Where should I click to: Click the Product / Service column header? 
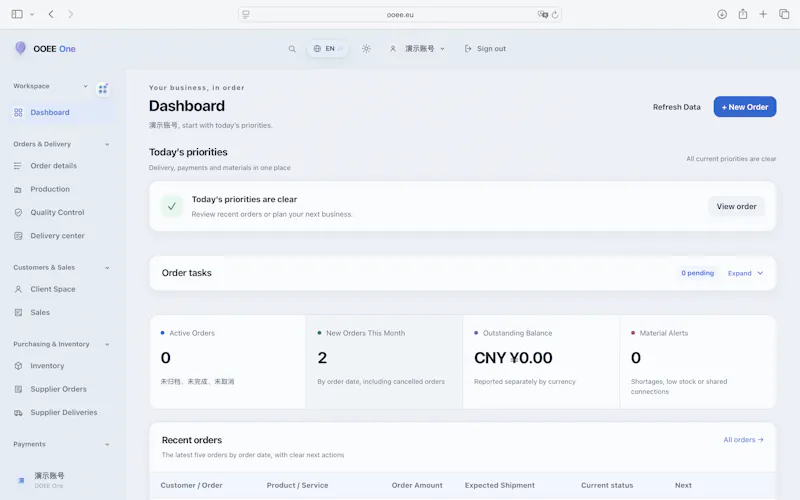[297, 486]
